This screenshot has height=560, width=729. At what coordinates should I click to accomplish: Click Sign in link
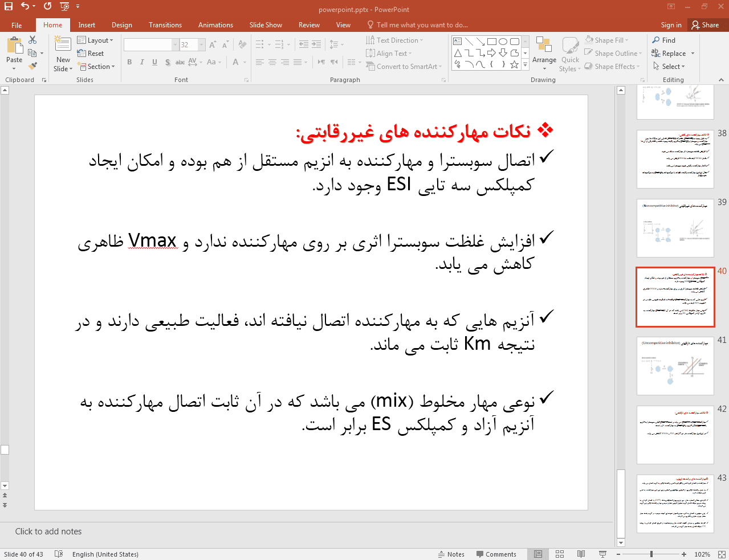[x=671, y=25]
